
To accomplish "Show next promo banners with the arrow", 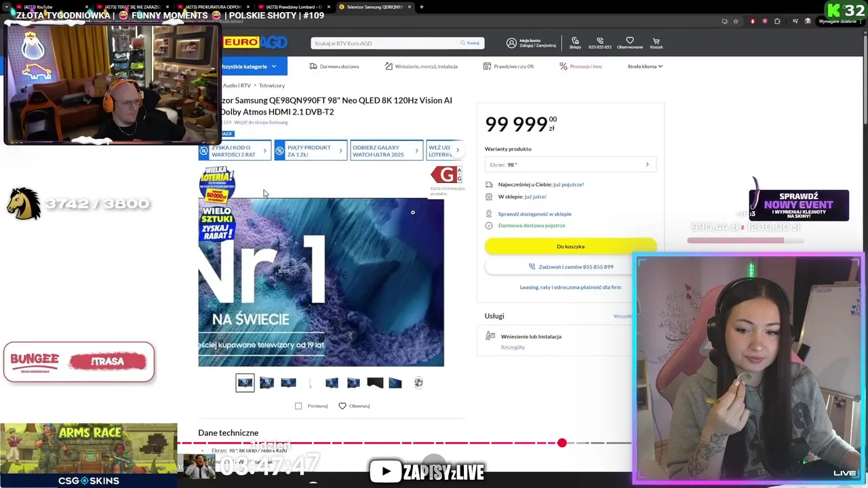I will [457, 150].
